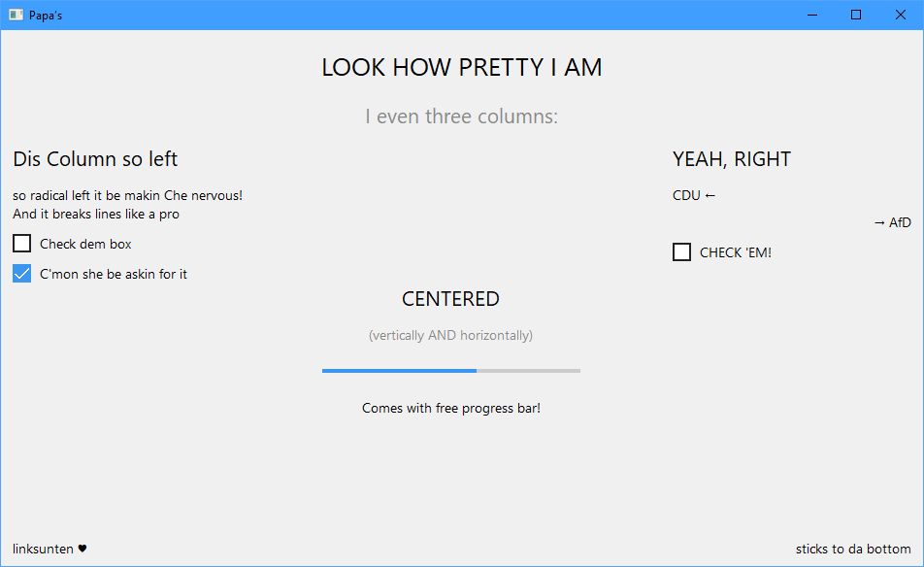Image resolution: width=924 pixels, height=567 pixels.
Task: Click '(vertically AND horizontally)' caption
Action: [450, 335]
